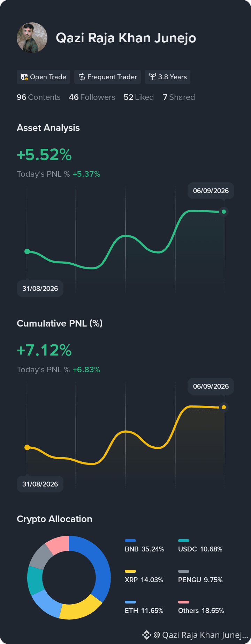This screenshot has width=251, height=644.
Task: Select the yellow end dot on Cumulative PNL chart
Action: coord(224,407)
